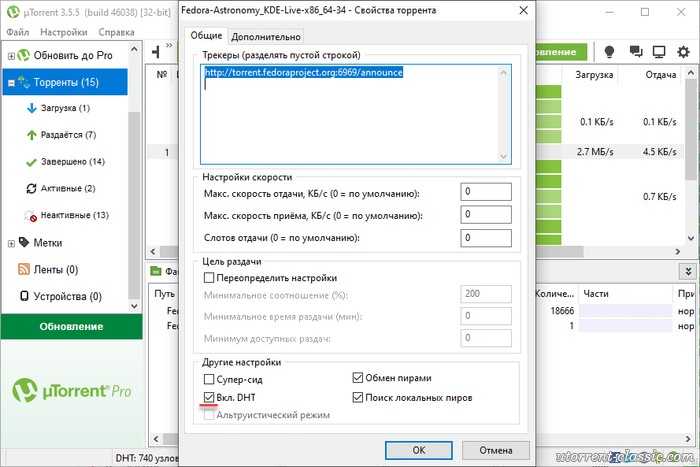
Task: Collapse the details pane with the double chevron
Action: click(x=688, y=271)
